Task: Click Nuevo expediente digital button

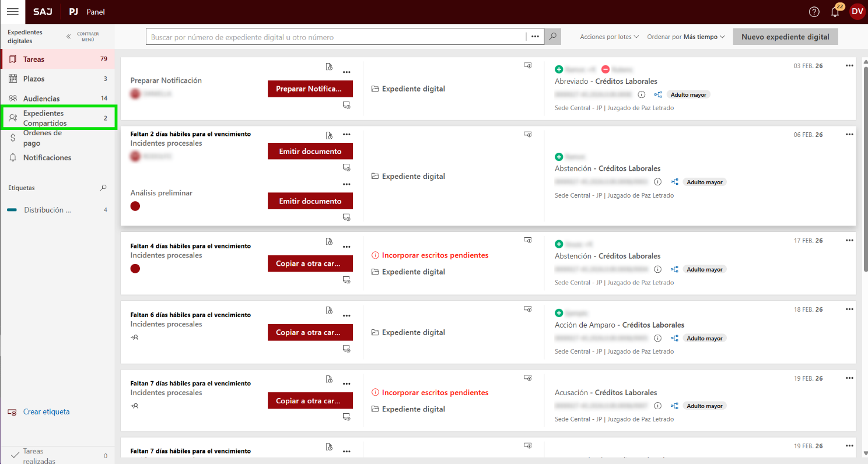Action: 785,37
